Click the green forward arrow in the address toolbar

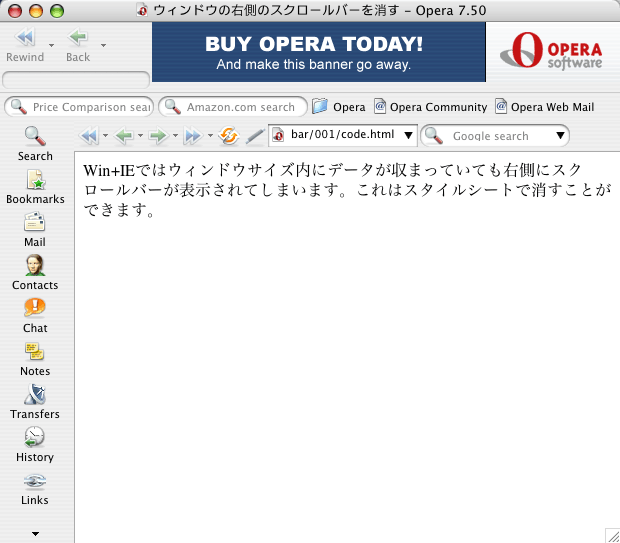pos(158,136)
